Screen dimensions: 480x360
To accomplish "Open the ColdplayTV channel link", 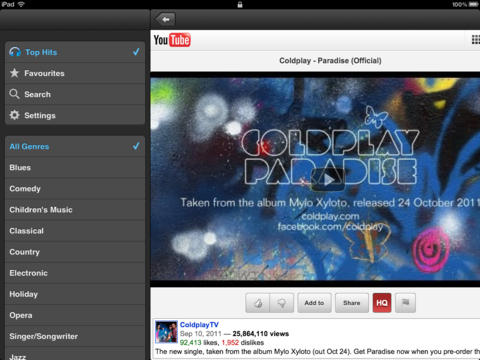I will pyautogui.click(x=199, y=325).
